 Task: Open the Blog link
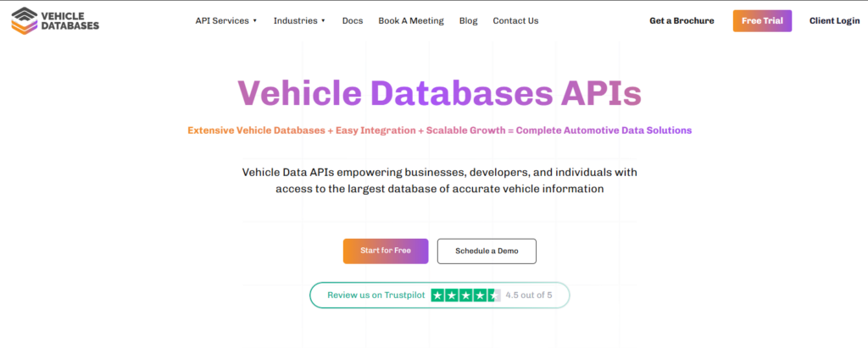468,21
